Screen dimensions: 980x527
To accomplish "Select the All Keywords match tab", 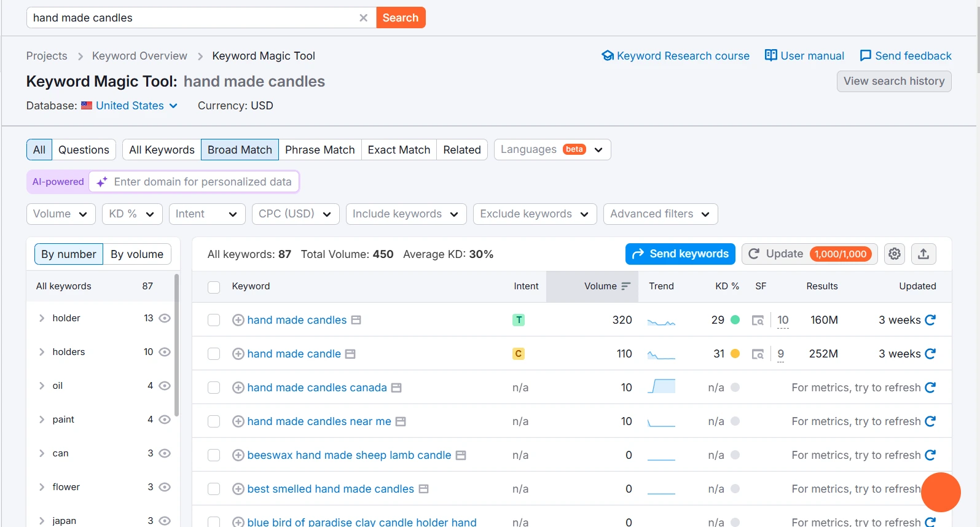I will point(162,150).
